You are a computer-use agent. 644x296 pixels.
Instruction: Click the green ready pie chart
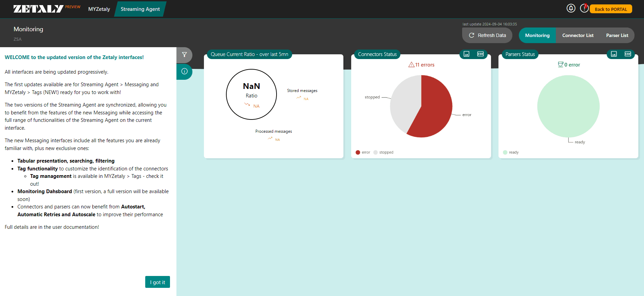pos(568,106)
